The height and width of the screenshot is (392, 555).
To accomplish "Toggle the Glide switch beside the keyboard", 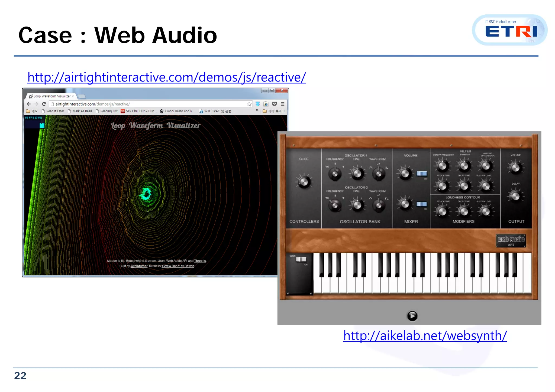I will click(301, 259).
